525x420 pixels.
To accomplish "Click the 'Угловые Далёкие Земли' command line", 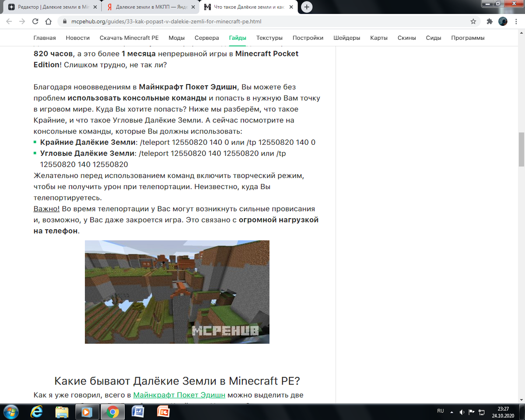I will (163, 159).
